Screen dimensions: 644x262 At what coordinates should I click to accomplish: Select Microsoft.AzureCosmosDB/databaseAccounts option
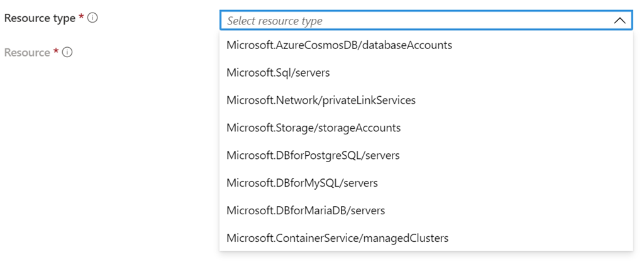click(339, 45)
